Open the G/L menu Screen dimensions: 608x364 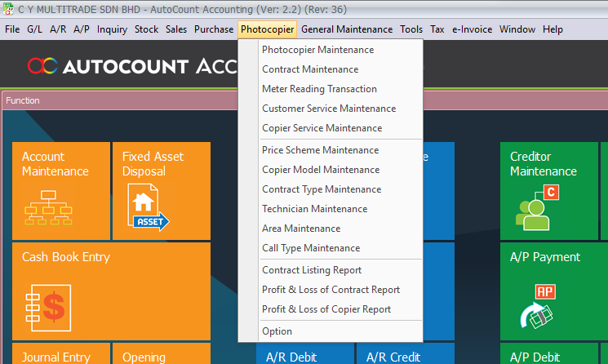[x=34, y=29]
